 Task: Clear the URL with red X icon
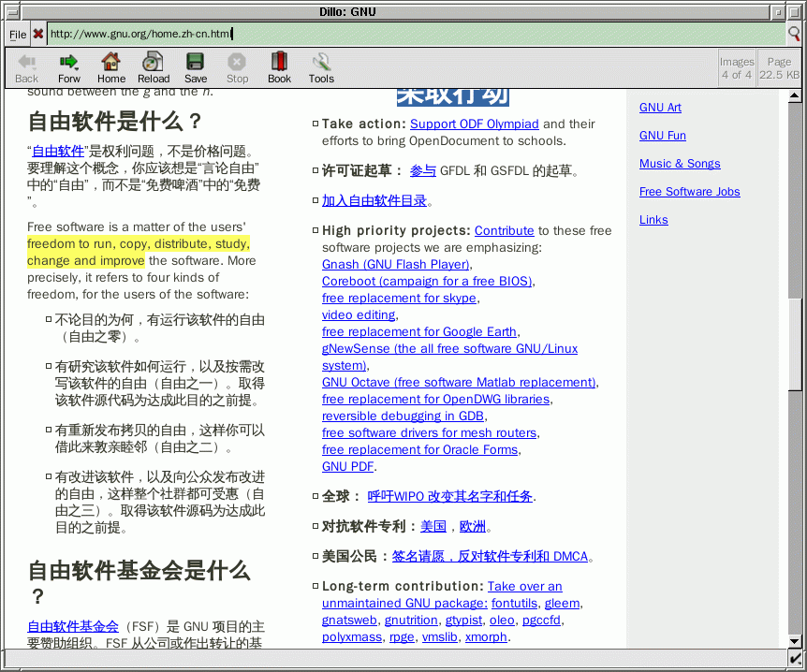pyautogui.click(x=38, y=34)
